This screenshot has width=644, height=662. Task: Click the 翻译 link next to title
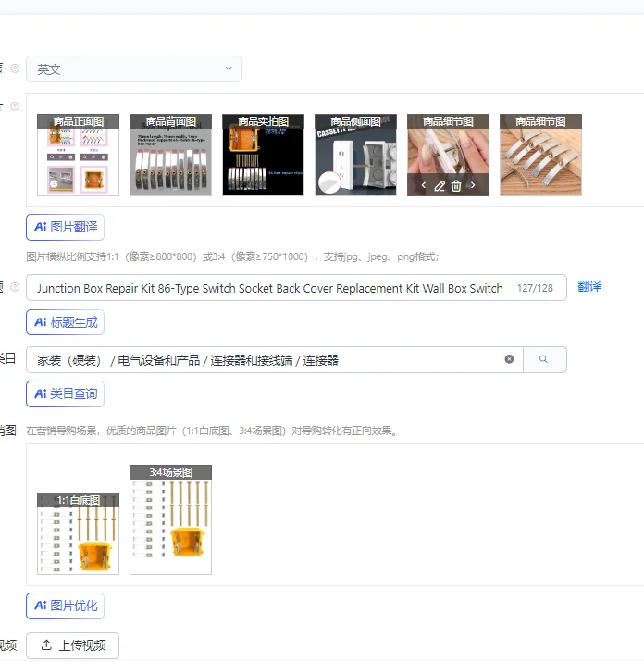(589, 286)
